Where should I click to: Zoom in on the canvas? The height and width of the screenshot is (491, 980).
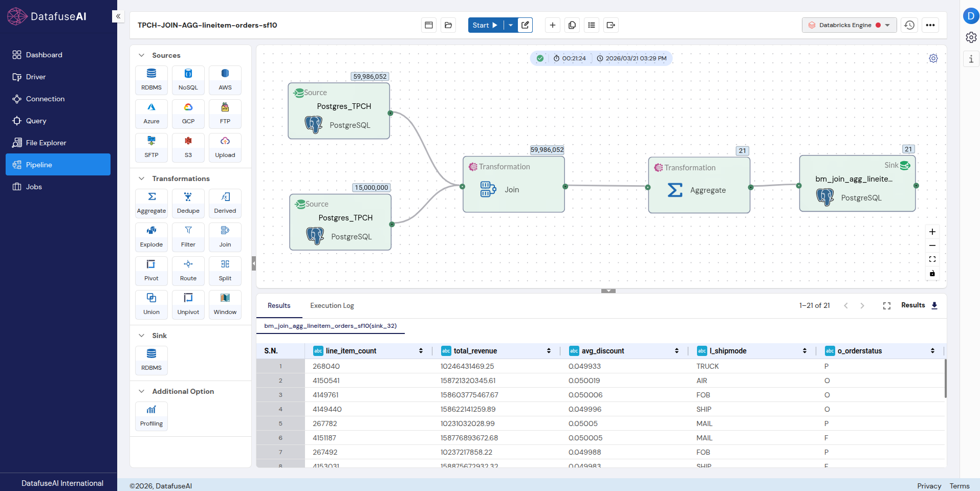932,232
